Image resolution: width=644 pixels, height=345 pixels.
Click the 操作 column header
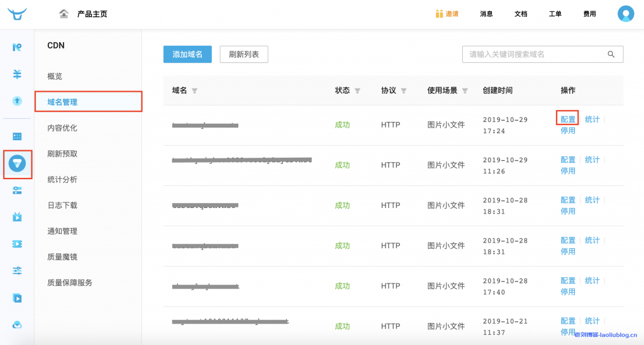click(568, 90)
